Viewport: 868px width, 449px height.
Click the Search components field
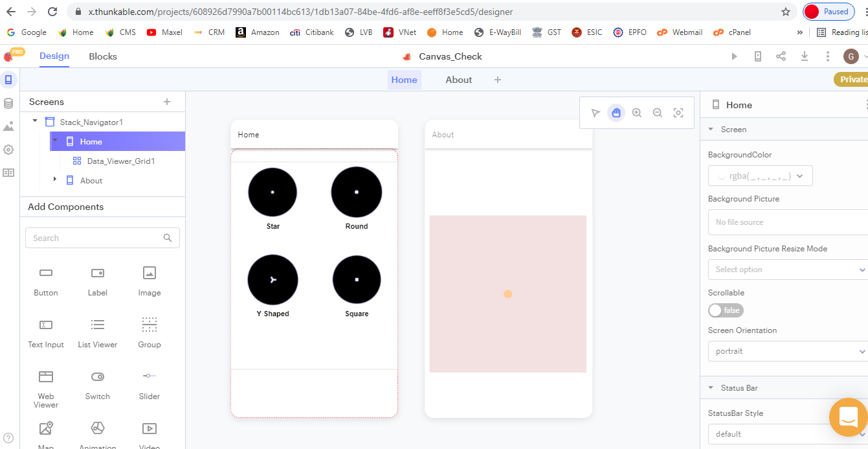coord(102,238)
